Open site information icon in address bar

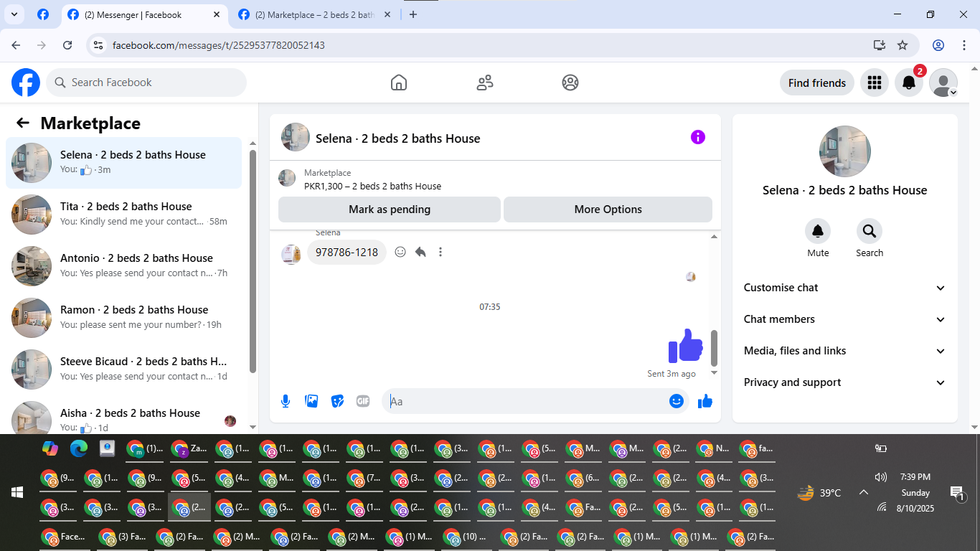coord(99,45)
